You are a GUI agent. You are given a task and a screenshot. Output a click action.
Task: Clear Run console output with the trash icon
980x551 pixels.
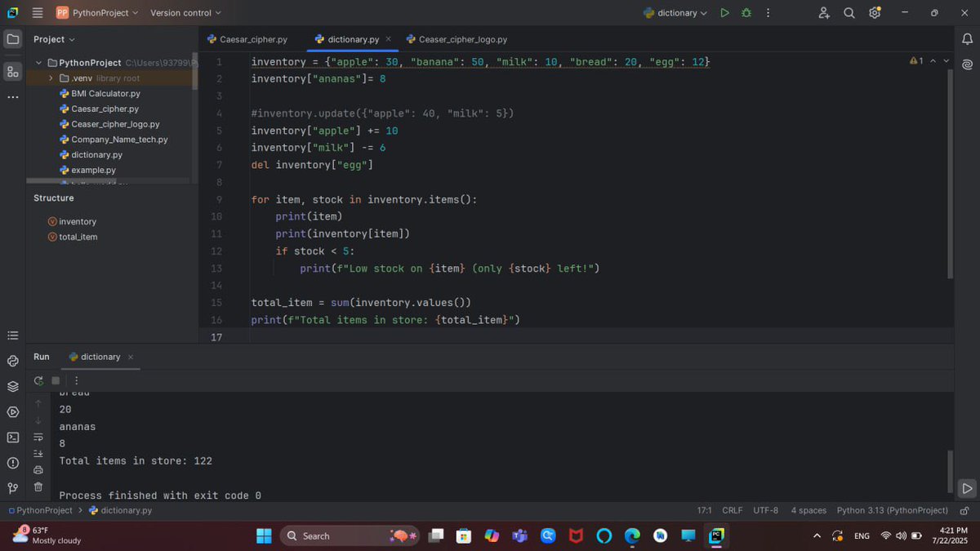coord(38,487)
